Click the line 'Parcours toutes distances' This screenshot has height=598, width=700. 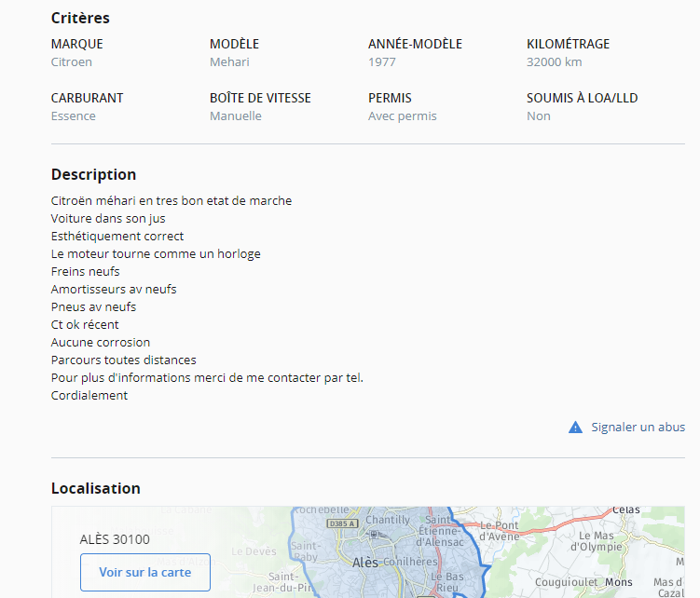pyautogui.click(x=124, y=360)
